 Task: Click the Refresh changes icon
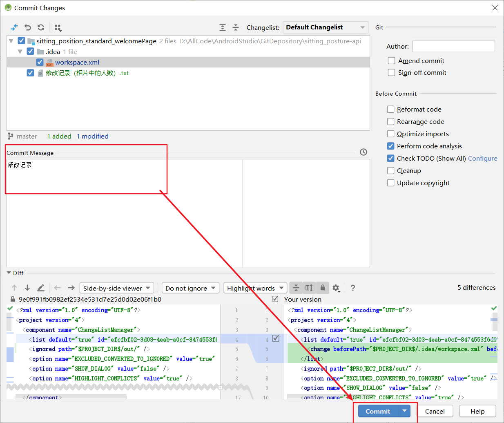(x=41, y=27)
